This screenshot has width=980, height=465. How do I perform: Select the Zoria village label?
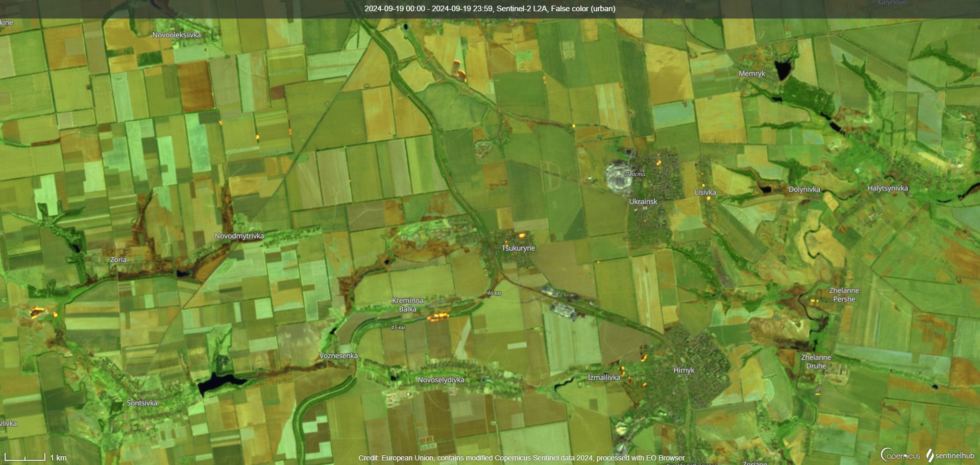(118, 259)
